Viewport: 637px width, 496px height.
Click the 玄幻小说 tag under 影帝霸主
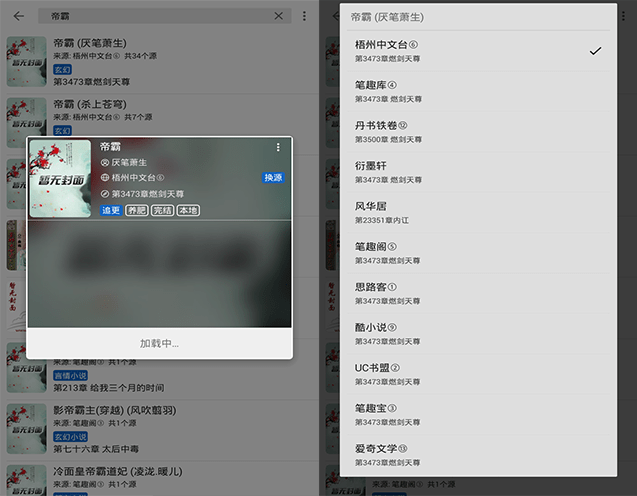(x=70, y=437)
